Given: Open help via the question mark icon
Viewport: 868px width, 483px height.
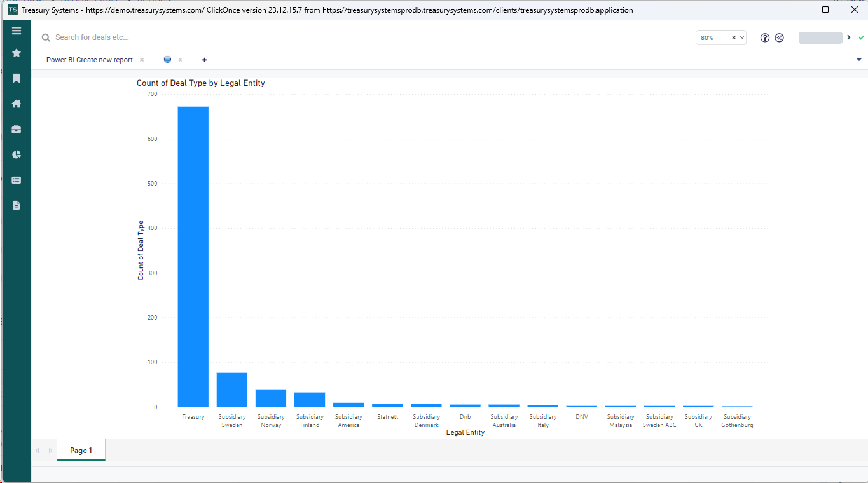Looking at the screenshot, I should point(765,37).
